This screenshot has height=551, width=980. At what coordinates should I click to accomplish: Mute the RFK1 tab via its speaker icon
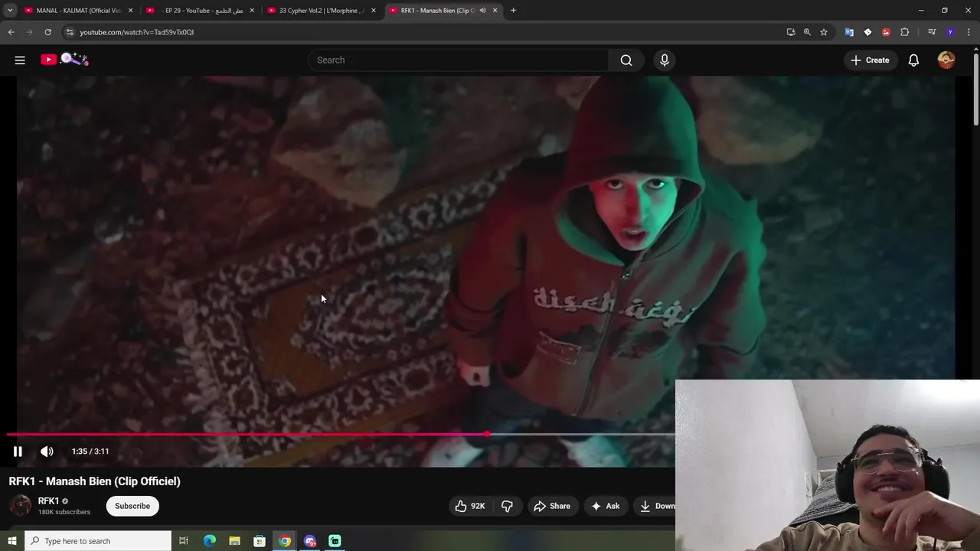coord(482,11)
